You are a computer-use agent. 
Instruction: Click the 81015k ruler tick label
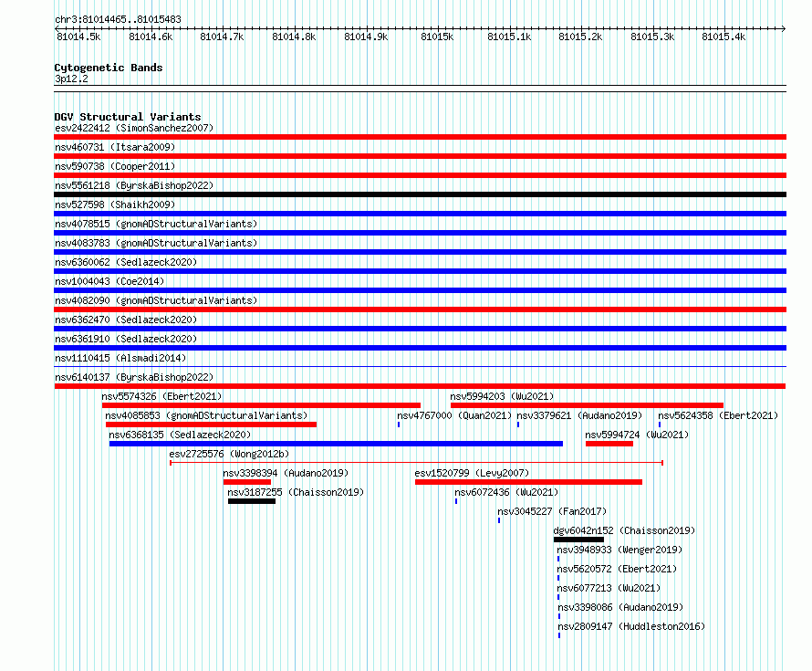coord(437,37)
